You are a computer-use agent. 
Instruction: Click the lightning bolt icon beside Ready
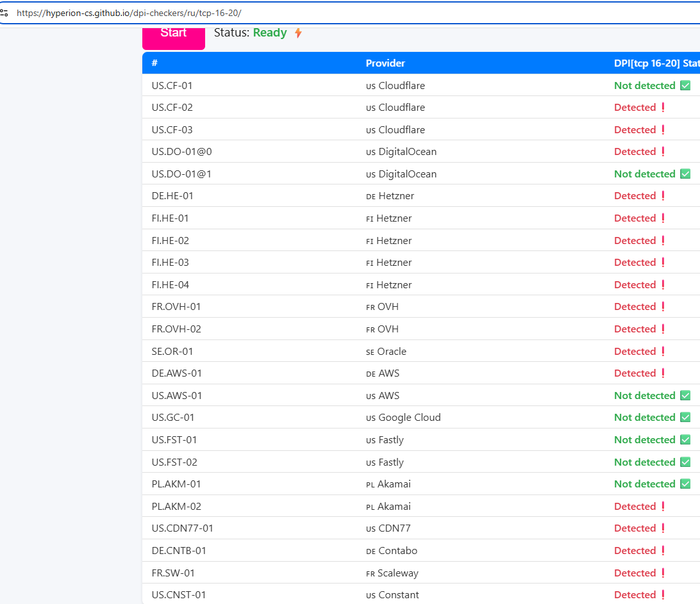[x=298, y=33]
